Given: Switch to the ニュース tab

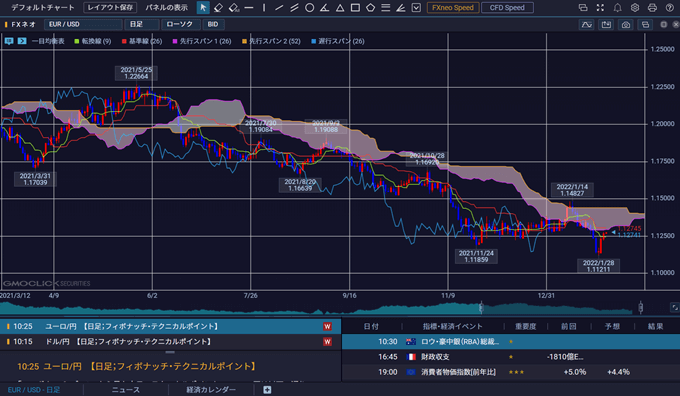Looking at the screenshot, I should pyautogui.click(x=126, y=389).
